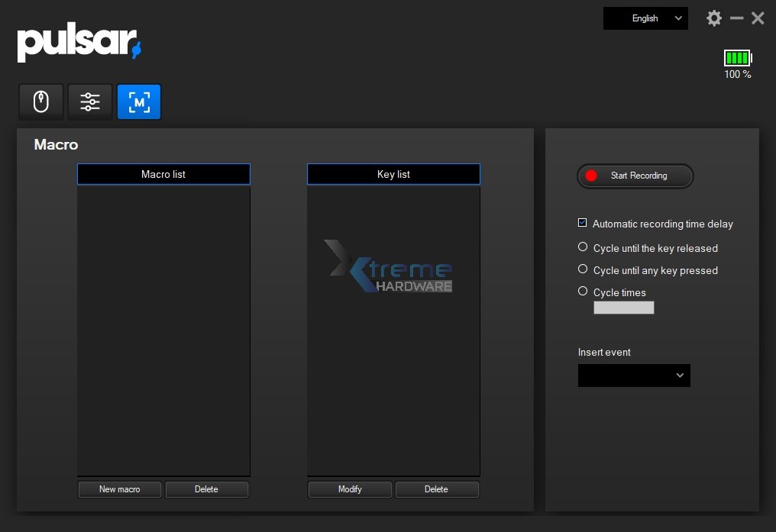Click the New macro button
Viewport: 776px width, 532px height.
[x=120, y=489]
